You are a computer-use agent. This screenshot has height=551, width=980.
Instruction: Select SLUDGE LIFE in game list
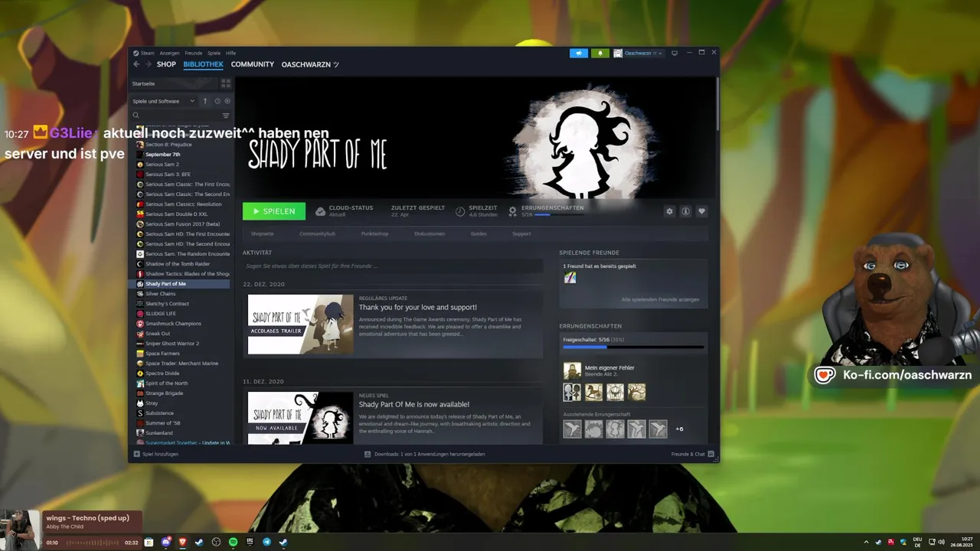click(x=160, y=314)
